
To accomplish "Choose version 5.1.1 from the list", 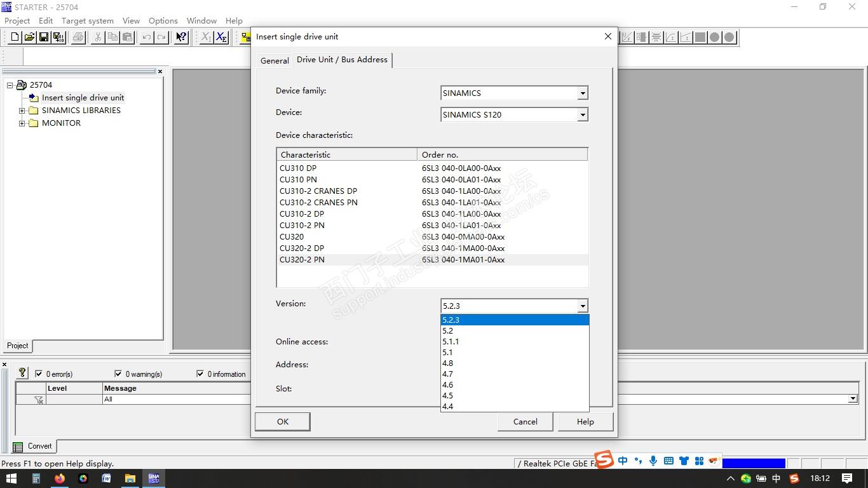I will click(x=515, y=342).
